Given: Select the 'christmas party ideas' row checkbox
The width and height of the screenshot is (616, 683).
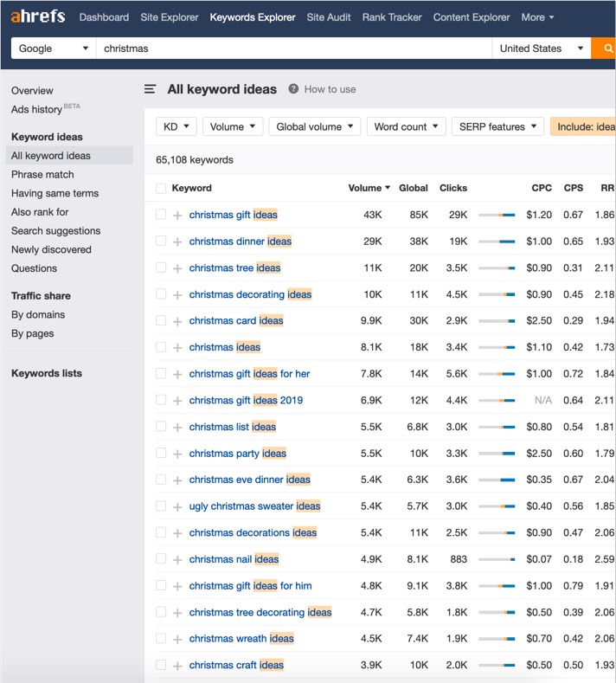Looking at the screenshot, I should coord(161,453).
